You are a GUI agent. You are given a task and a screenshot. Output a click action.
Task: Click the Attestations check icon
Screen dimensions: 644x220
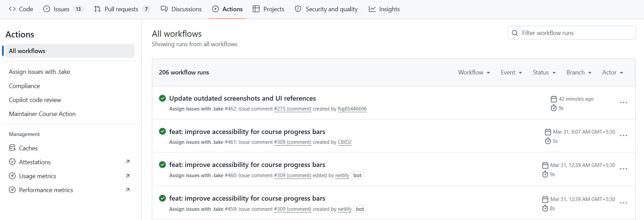coord(12,162)
